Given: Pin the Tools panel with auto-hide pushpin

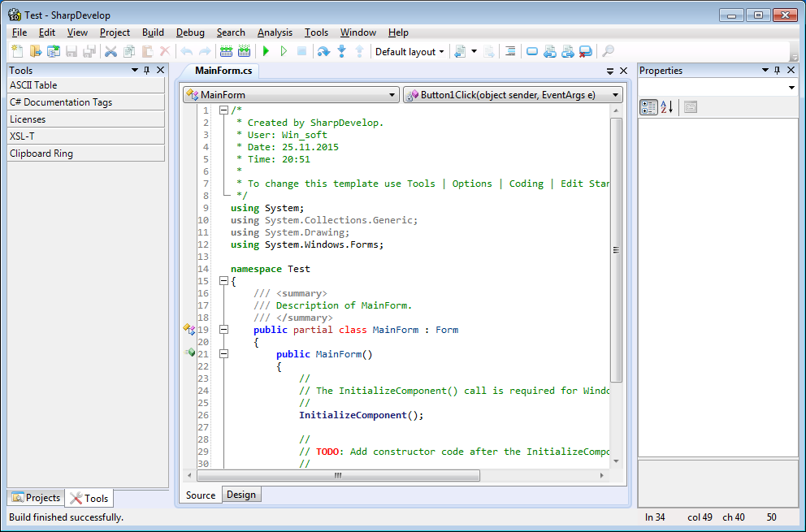Looking at the screenshot, I should pyautogui.click(x=147, y=71).
